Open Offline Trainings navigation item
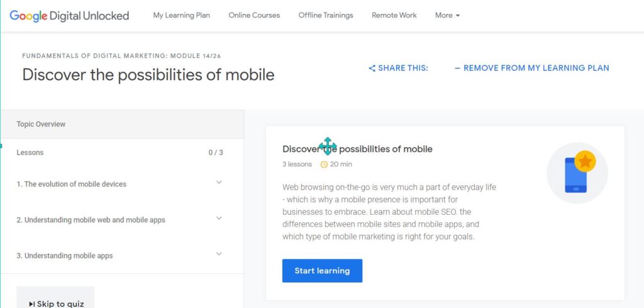This screenshot has width=644, height=308. (326, 15)
